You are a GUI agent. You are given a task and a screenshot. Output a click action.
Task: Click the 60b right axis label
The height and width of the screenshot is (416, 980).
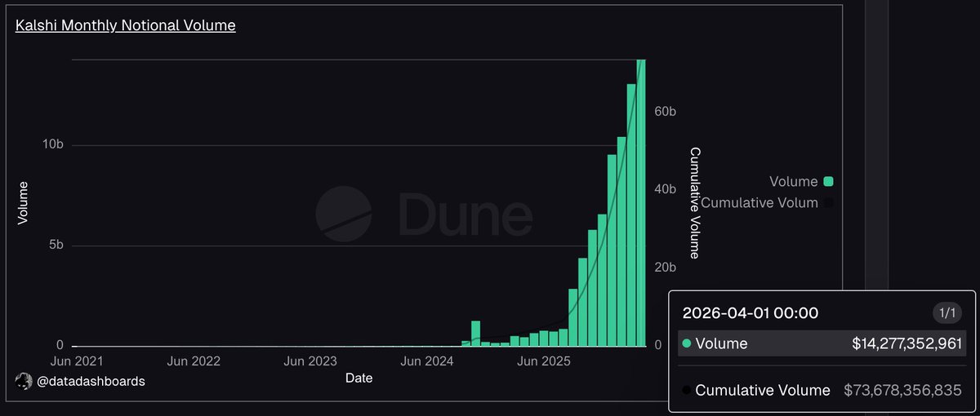coord(666,111)
